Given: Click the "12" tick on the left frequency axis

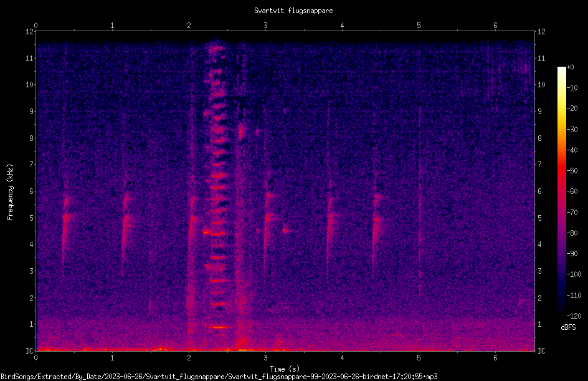Looking at the screenshot, I should coord(29,32).
